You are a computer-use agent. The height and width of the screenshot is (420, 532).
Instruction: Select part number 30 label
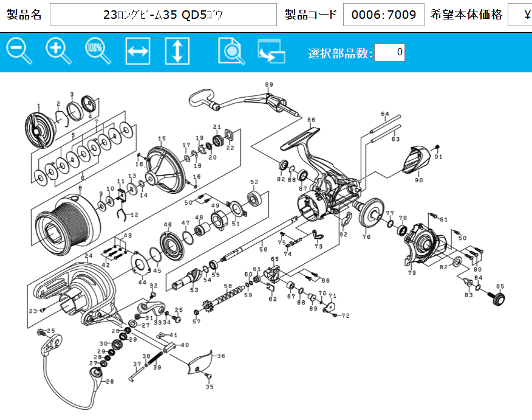coord(103,343)
